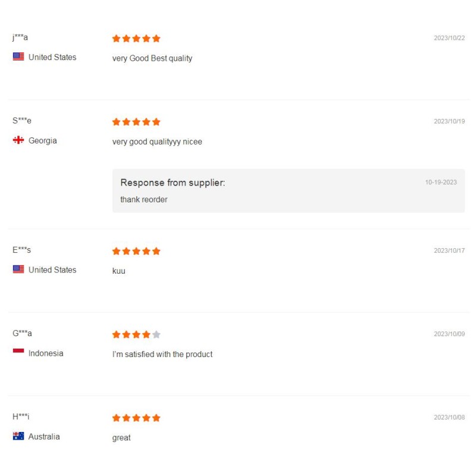This screenshot has width=476, height=476.
Task: Click the star rating on S***e's review
Action: pyautogui.click(x=136, y=122)
